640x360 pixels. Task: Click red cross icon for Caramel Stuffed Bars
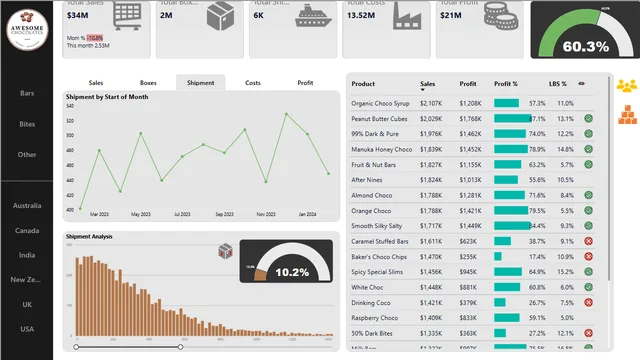tap(588, 241)
